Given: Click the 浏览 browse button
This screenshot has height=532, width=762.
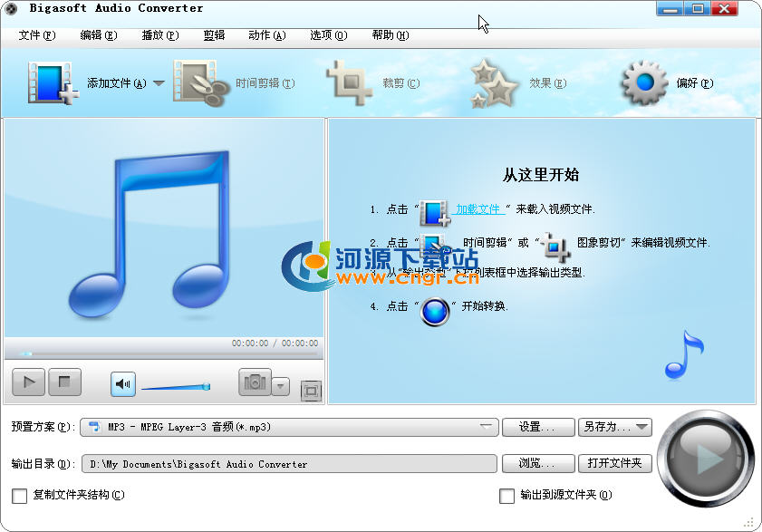Looking at the screenshot, I should [x=538, y=463].
